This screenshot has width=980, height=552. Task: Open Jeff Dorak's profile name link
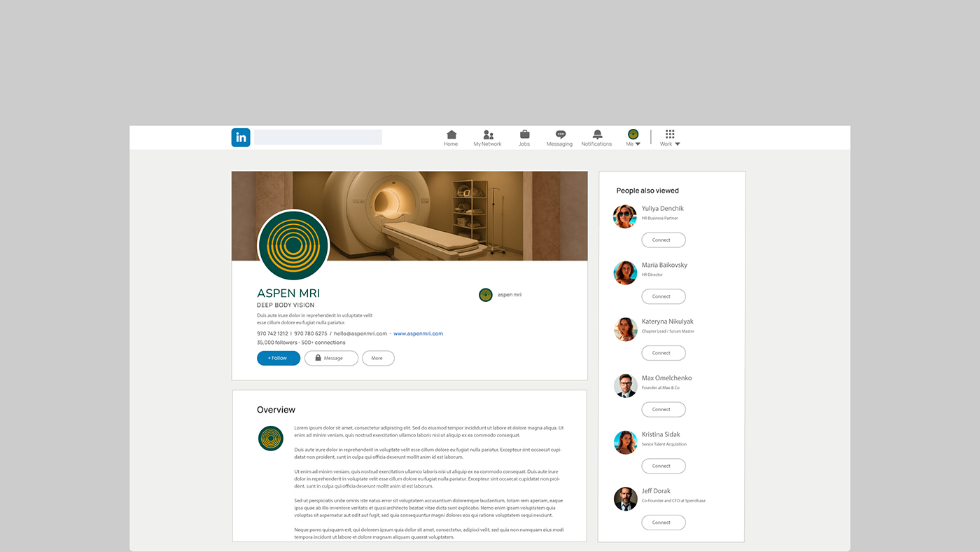point(656,490)
